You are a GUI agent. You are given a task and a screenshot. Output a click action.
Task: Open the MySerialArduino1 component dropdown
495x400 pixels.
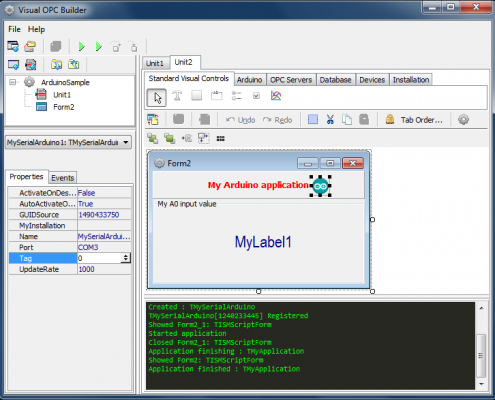pos(68,143)
